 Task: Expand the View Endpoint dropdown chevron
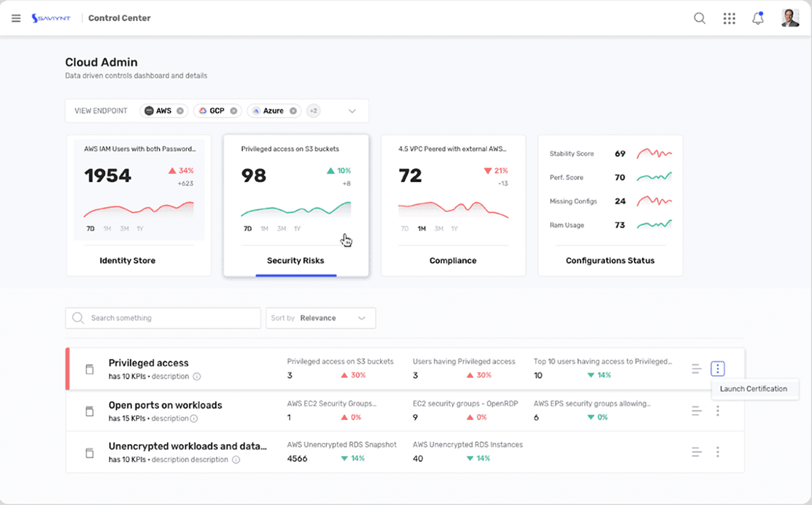[352, 111]
